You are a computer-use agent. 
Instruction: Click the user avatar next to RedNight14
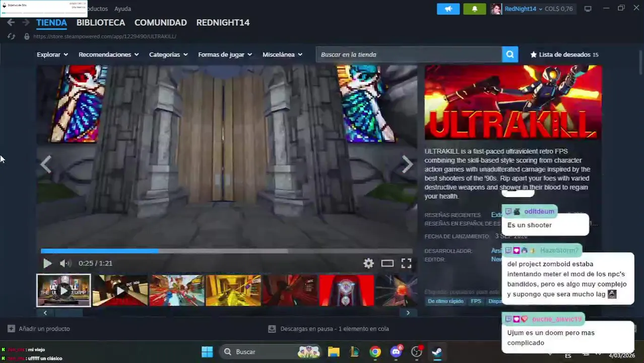point(496,9)
